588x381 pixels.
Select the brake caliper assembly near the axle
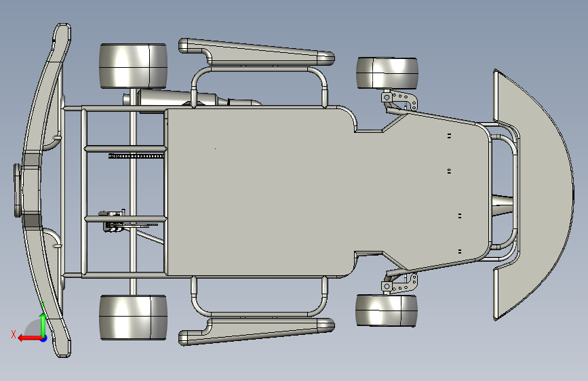pyautogui.click(x=113, y=221)
